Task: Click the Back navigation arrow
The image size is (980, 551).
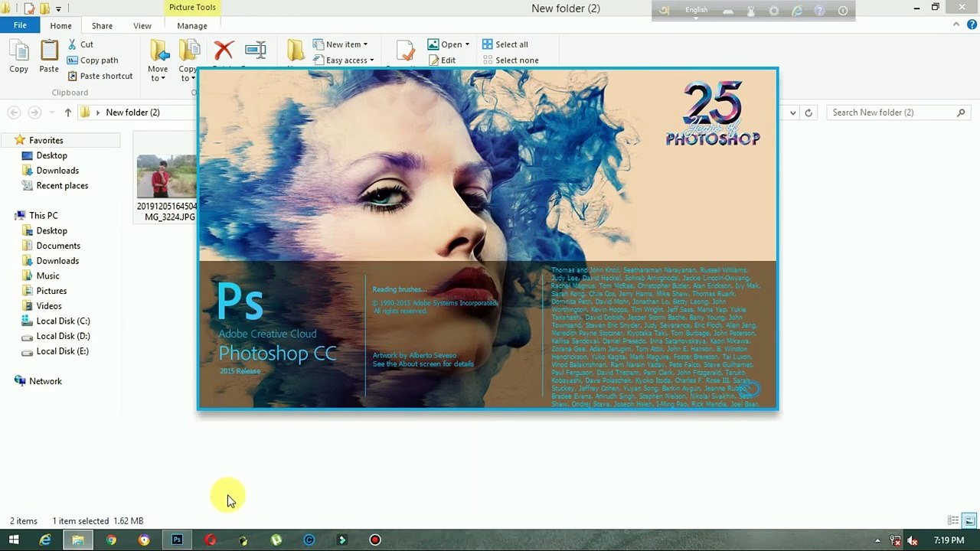Action: point(14,112)
